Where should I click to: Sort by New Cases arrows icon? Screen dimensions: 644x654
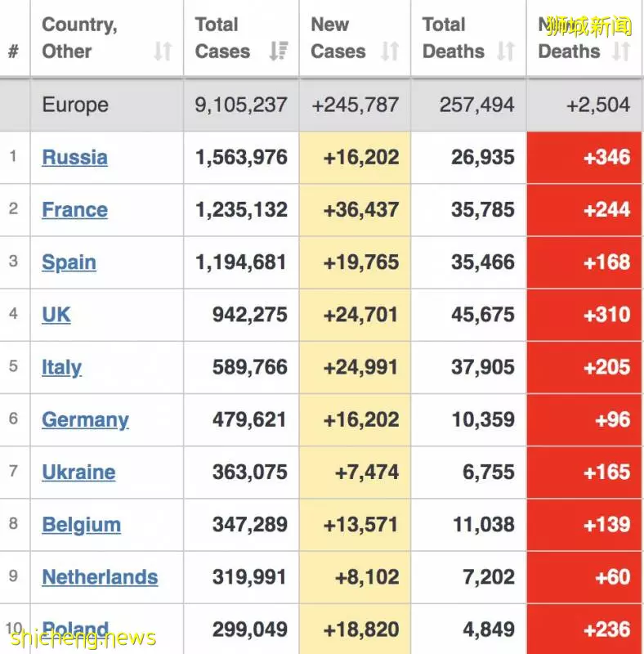pos(391,52)
